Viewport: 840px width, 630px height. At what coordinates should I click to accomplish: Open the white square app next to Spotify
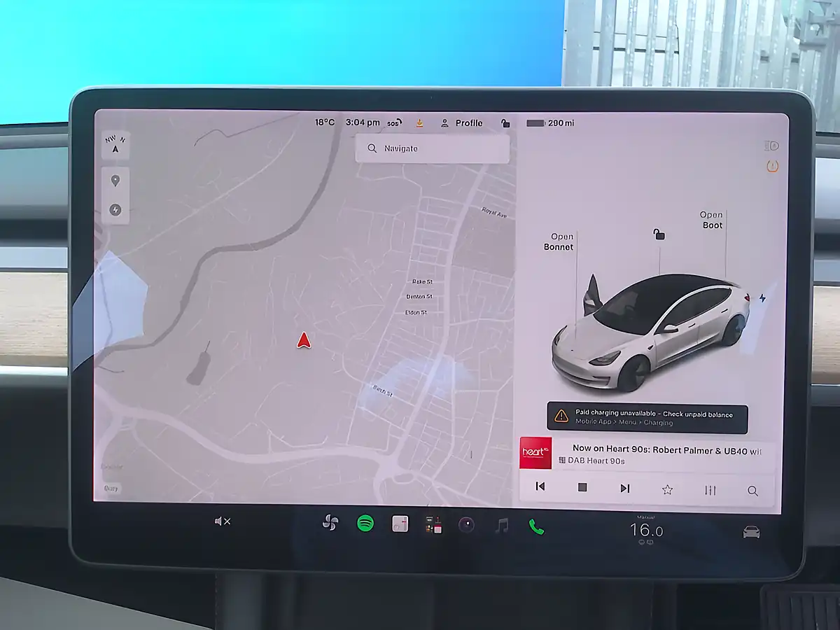point(400,524)
